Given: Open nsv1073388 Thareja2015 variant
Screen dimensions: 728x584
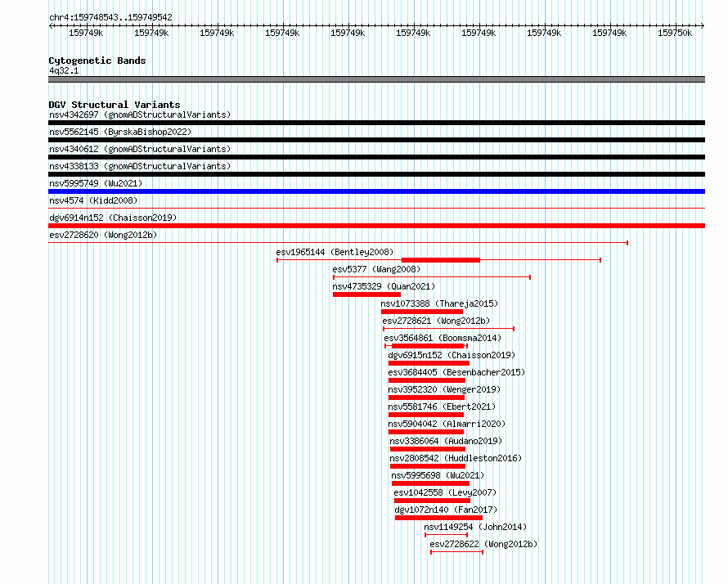Looking at the screenshot, I should 439,303.
